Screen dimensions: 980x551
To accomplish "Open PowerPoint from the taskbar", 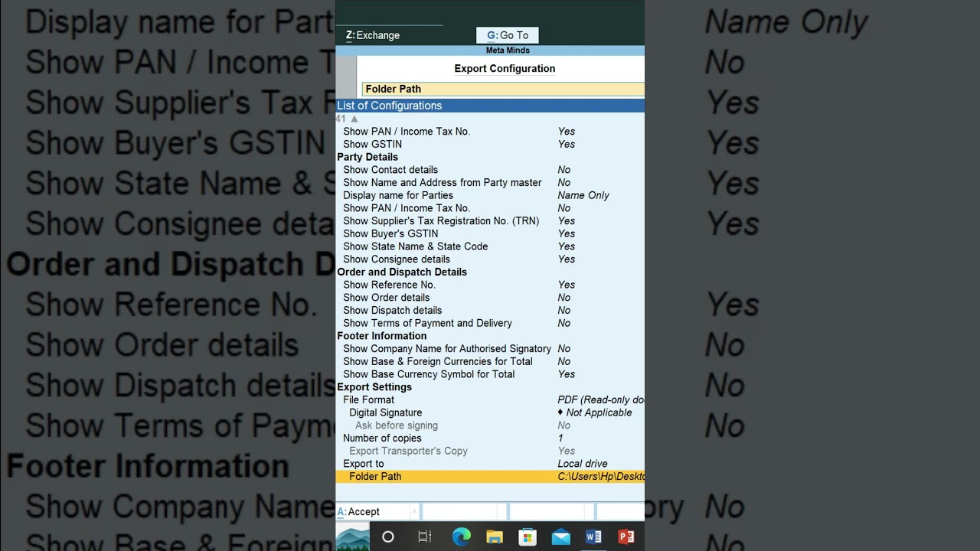I will pos(626,537).
